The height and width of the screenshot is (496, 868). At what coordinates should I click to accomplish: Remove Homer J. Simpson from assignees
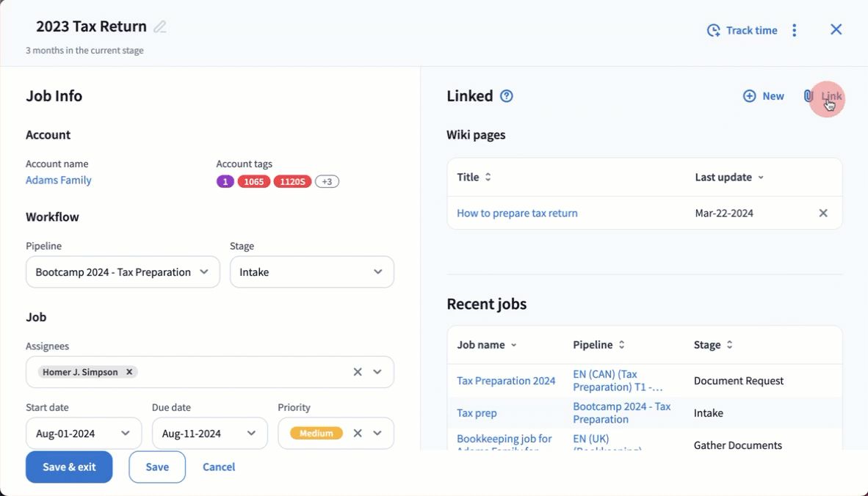(x=129, y=372)
